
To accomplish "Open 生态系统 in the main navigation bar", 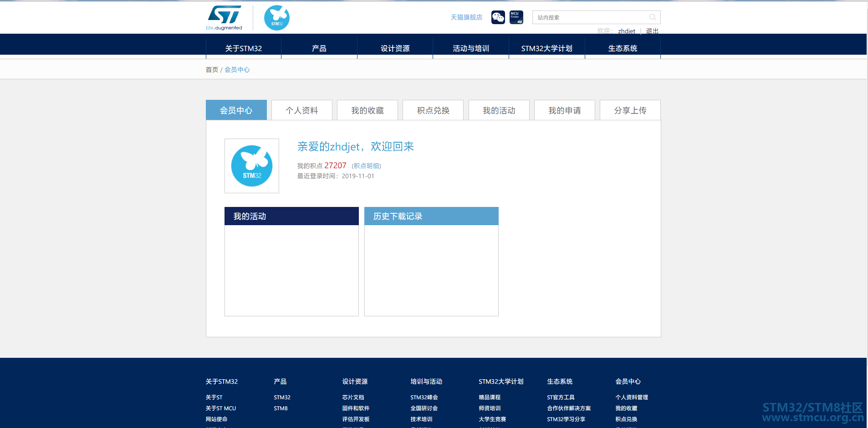I will pos(623,48).
